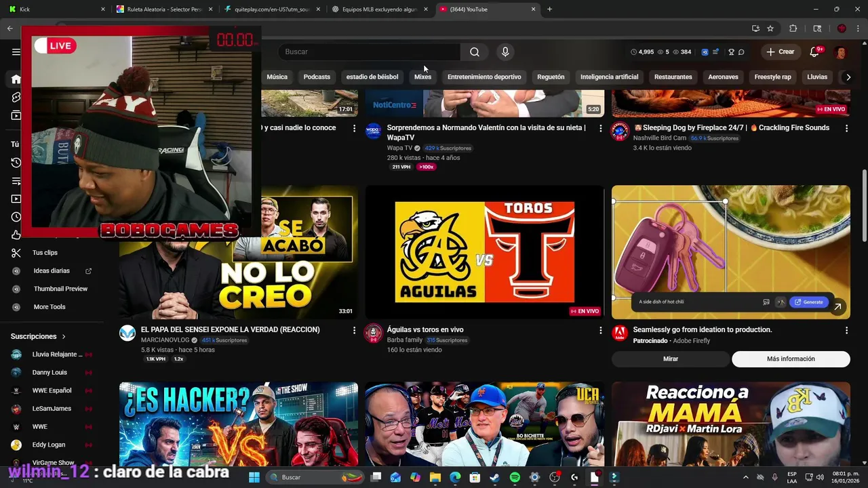Viewport: 868px width, 488px height.
Task: Select the Freestyle rap chip
Action: coord(772,77)
